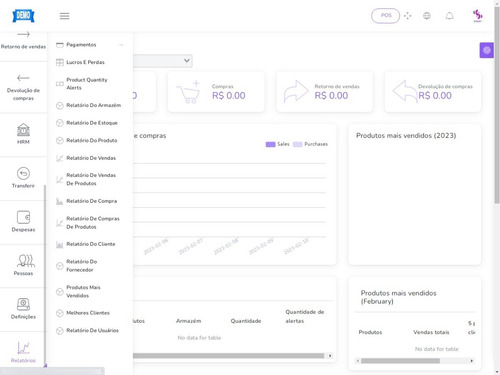Open notifications bell
Screen dimensions: 500x375
(449, 16)
